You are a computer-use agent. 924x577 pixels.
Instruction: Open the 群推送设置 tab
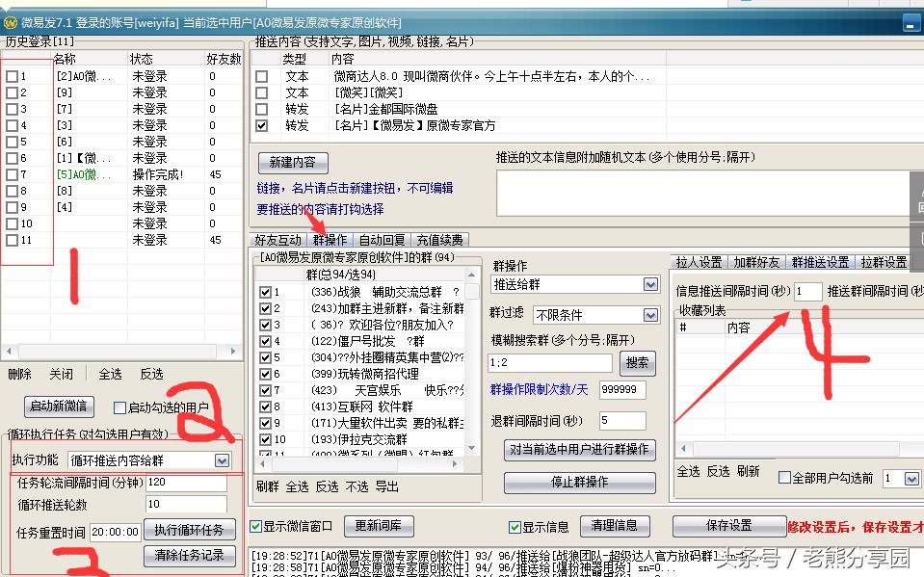pos(820,262)
